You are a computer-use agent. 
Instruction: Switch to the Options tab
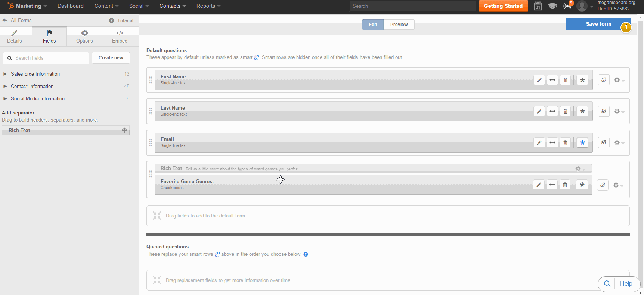[84, 37]
